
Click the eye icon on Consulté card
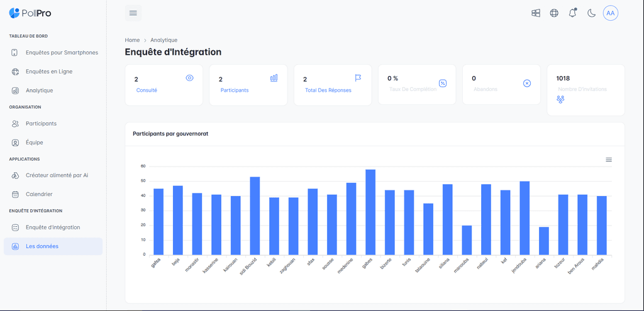click(x=189, y=78)
